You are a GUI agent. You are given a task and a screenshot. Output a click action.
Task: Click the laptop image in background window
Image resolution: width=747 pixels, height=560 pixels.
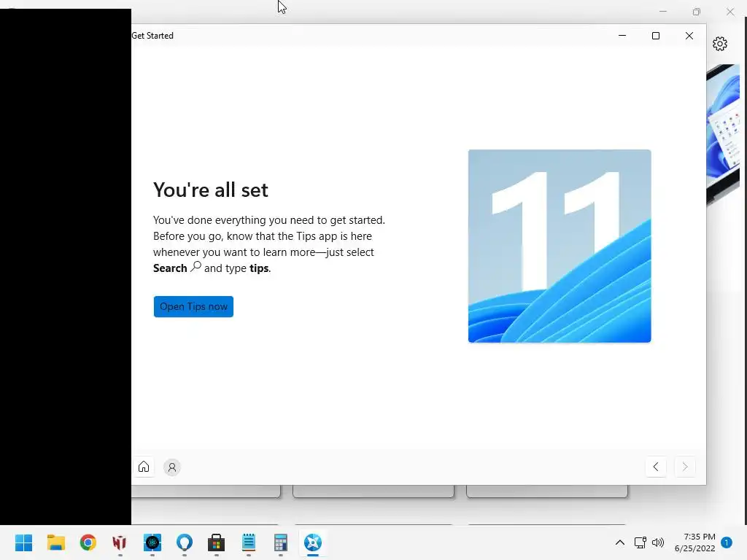click(x=723, y=135)
